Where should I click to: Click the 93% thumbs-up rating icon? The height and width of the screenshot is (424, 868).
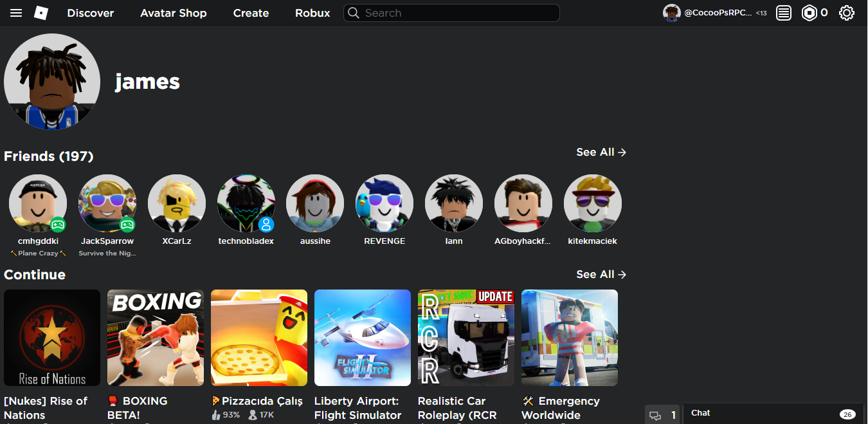[x=216, y=415]
